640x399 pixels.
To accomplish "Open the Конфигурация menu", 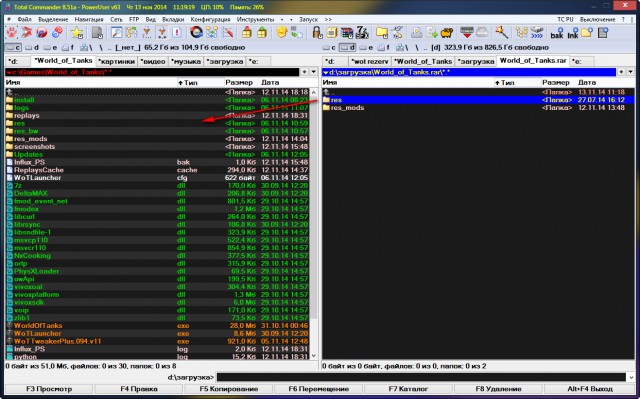I will [211, 19].
